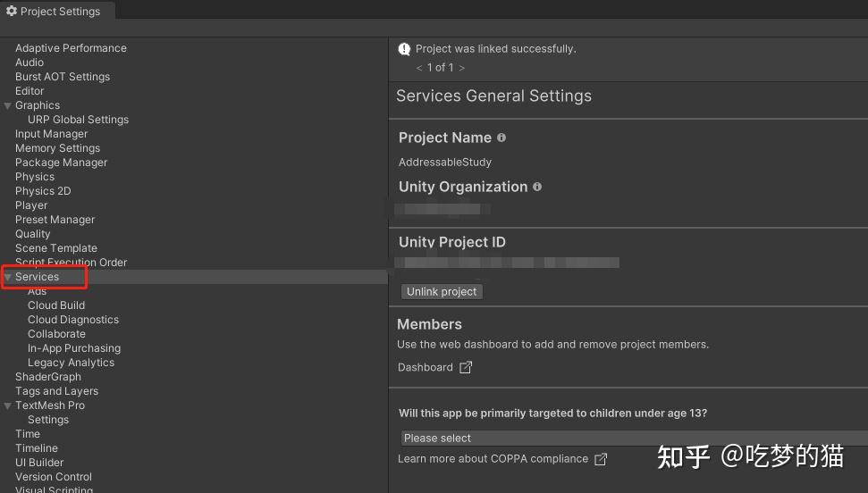Click the COPPA compliance external link icon
Screen dimensions: 868x493
coord(601,459)
